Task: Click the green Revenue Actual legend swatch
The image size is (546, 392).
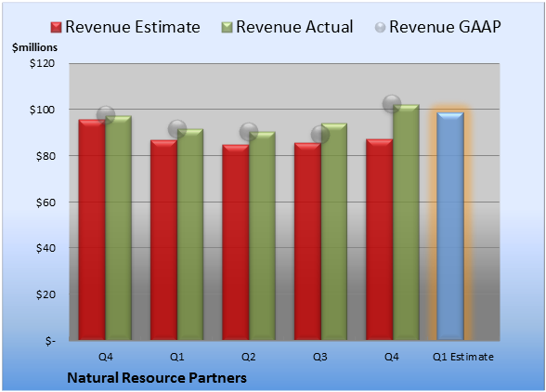Action: pos(227,27)
